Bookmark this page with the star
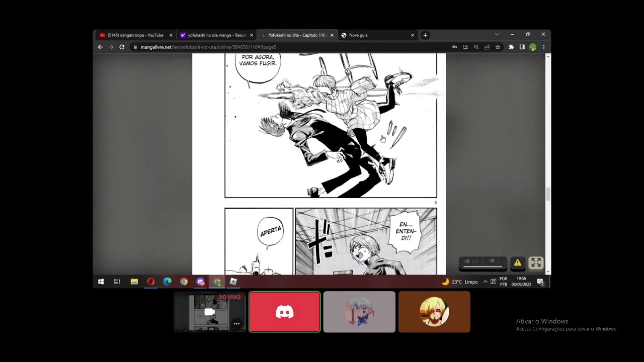This screenshot has height=362, width=644. click(x=498, y=47)
